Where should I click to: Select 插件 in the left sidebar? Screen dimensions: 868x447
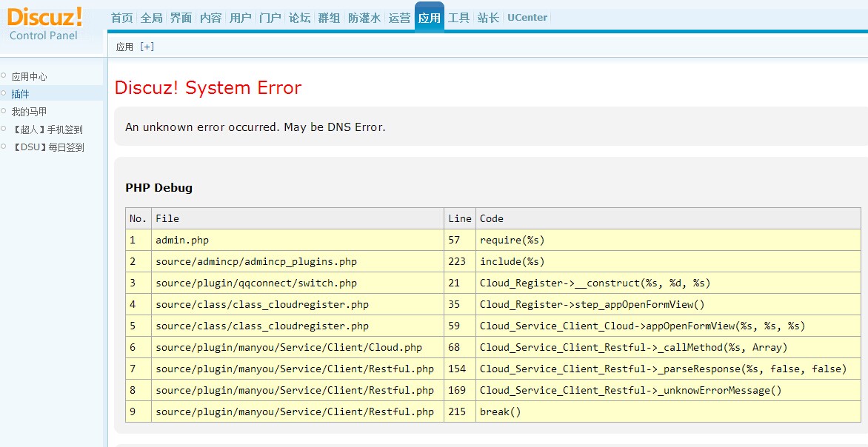coord(21,94)
